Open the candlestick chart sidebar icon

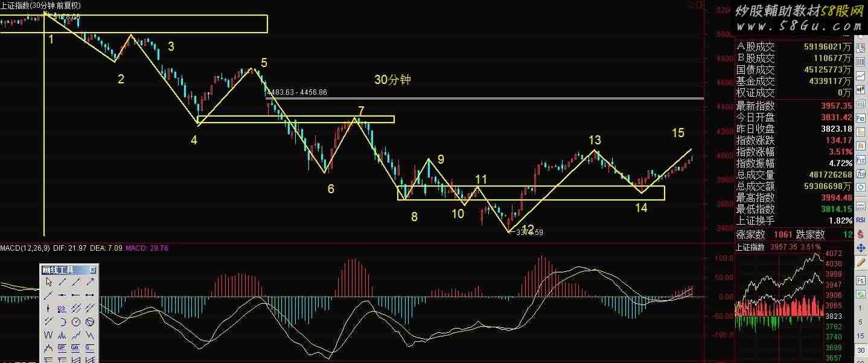860,89
